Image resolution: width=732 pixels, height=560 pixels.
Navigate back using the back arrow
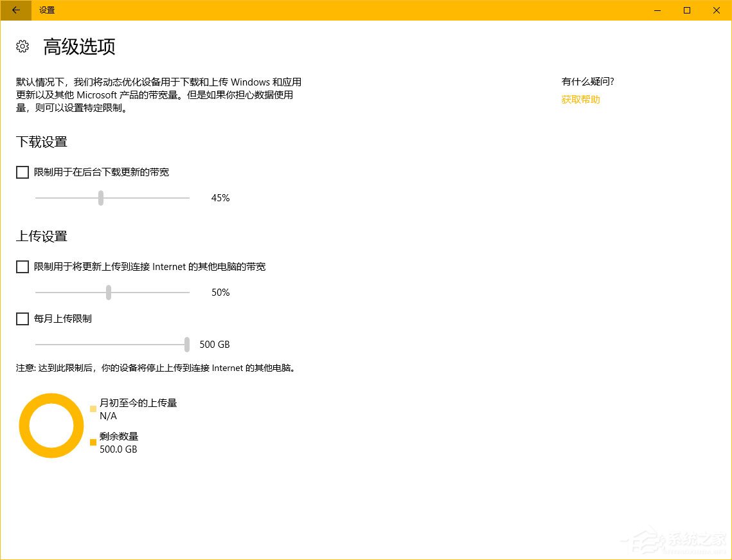[15, 10]
